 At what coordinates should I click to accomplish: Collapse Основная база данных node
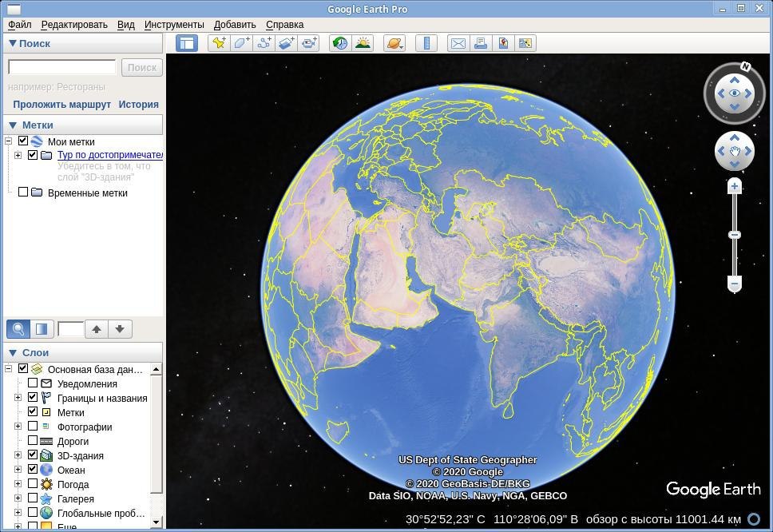[8, 369]
